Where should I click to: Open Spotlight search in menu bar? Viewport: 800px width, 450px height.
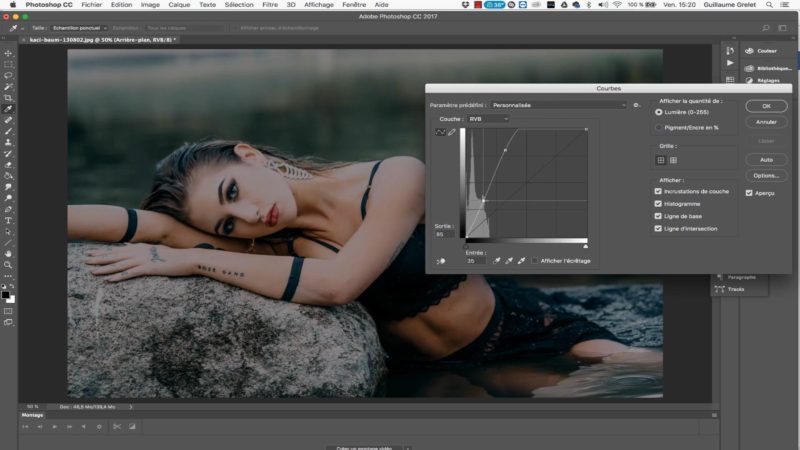pyautogui.click(x=769, y=5)
